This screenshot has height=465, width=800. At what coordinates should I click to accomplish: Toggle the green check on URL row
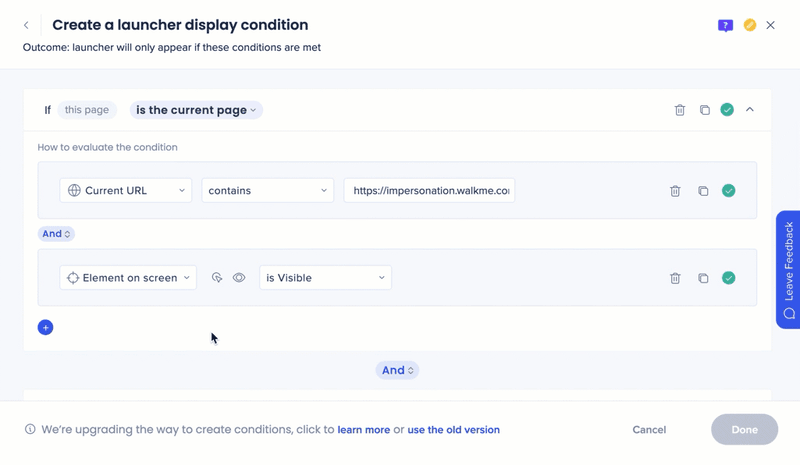point(729,191)
